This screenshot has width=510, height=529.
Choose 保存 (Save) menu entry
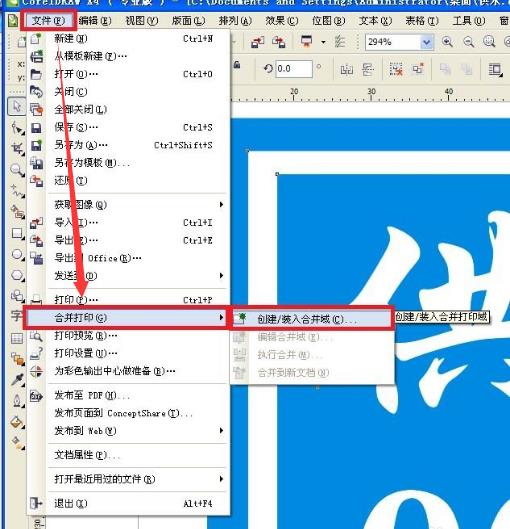coord(128,127)
